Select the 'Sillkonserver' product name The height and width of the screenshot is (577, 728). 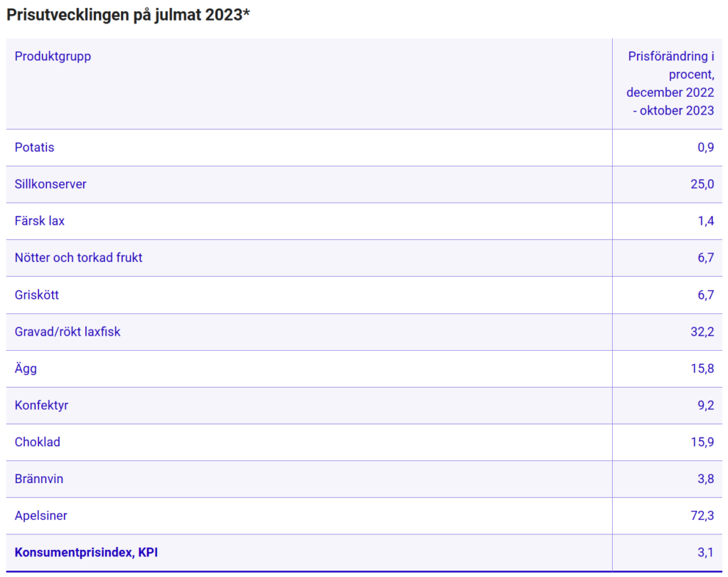tap(50, 184)
